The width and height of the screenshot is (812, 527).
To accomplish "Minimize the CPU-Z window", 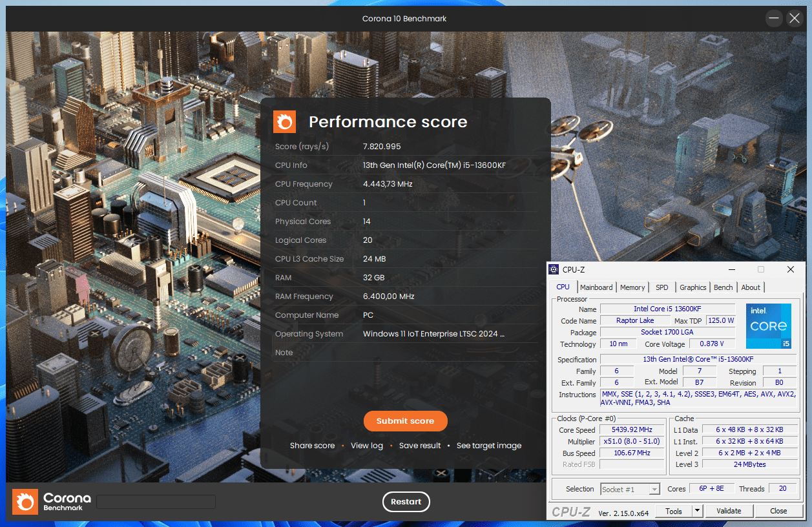I will click(x=731, y=269).
